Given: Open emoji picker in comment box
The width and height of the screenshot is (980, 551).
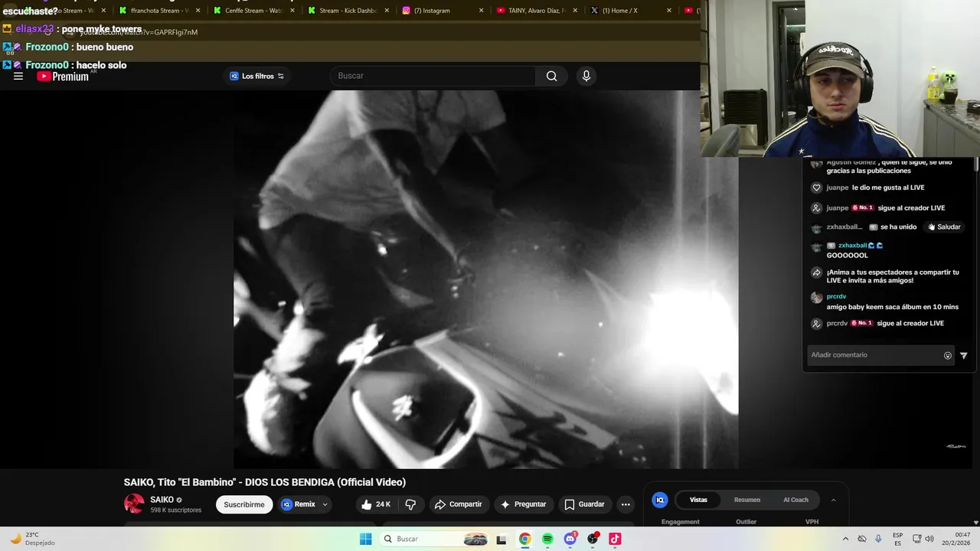Looking at the screenshot, I should [x=948, y=355].
